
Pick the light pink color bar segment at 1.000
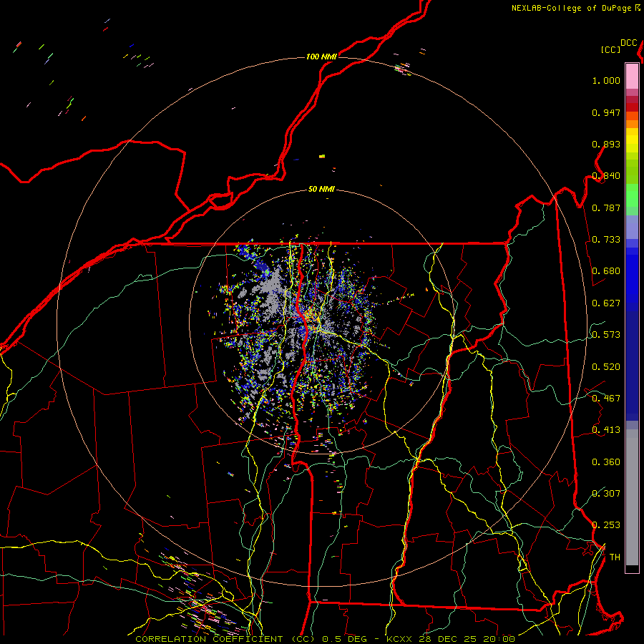coord(632,76)
